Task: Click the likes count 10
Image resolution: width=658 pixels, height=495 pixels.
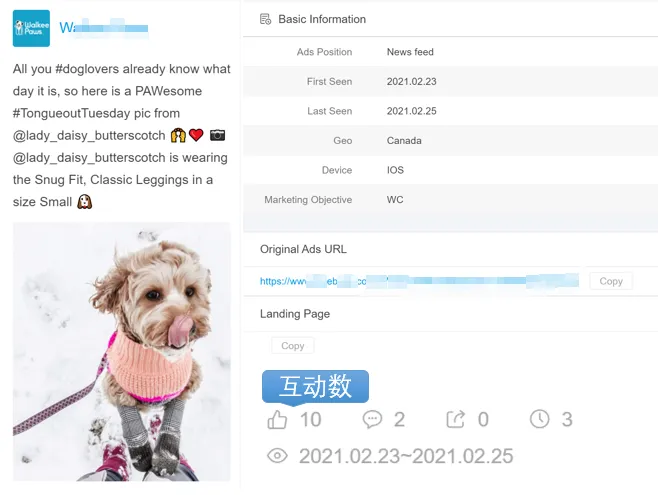Action: tap(311, 419)
